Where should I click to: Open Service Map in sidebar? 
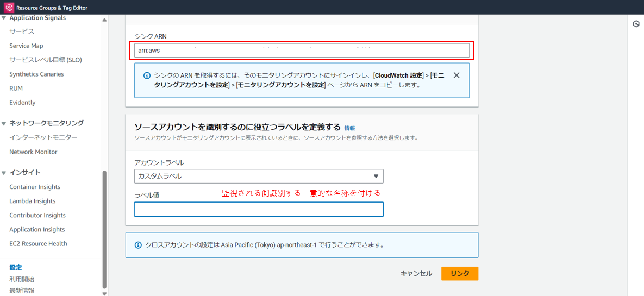pyautogui.click(x=26, y=46)
